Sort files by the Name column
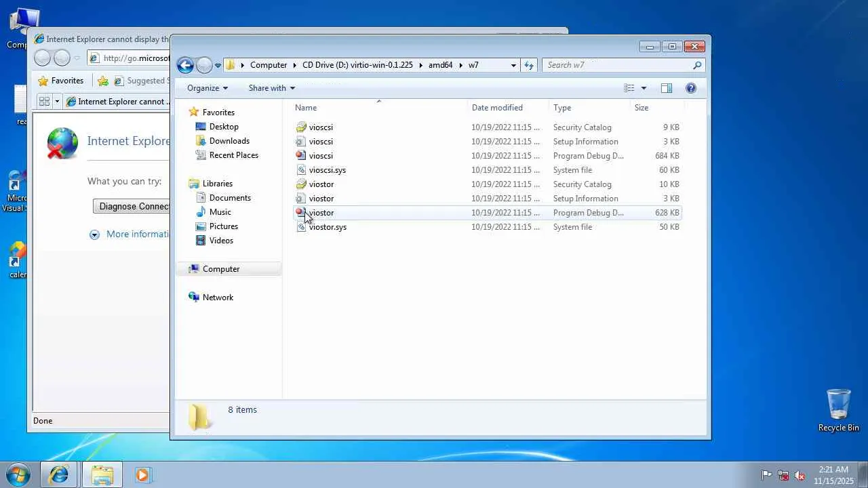This screenshot has width=868, height=488. pyautogui.click(x=380, y=108)
